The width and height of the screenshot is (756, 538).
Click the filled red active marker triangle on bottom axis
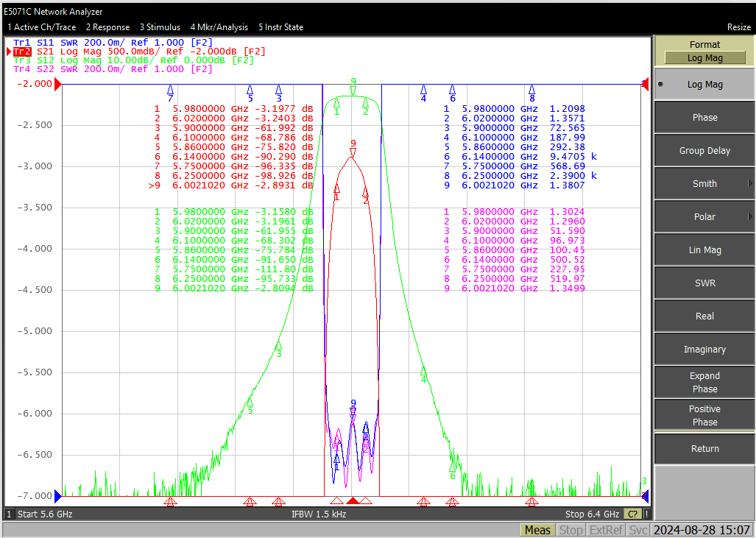[x=353, y=501]
